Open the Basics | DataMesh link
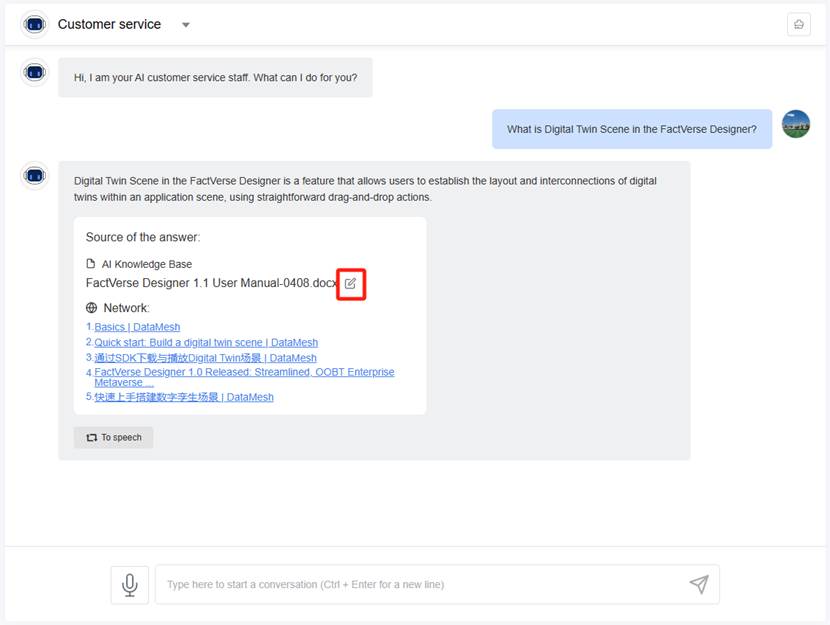The height and width of the screenshot is (625, 830). [x=137, y=327]
